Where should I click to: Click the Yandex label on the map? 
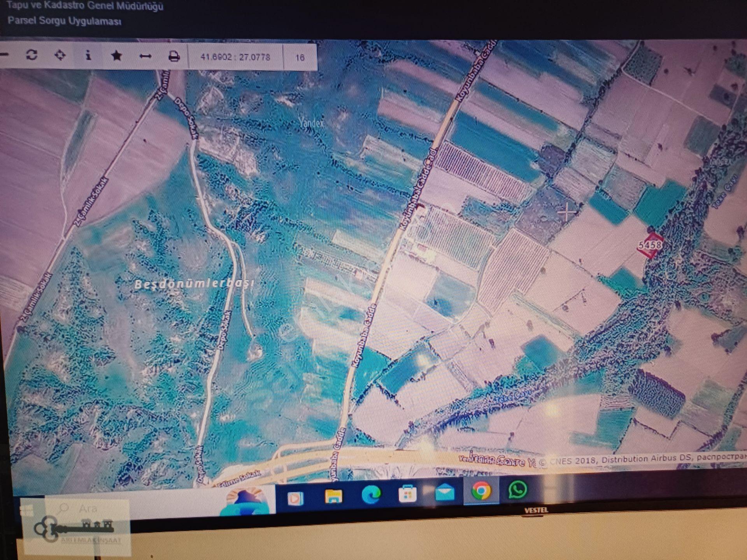311,123
